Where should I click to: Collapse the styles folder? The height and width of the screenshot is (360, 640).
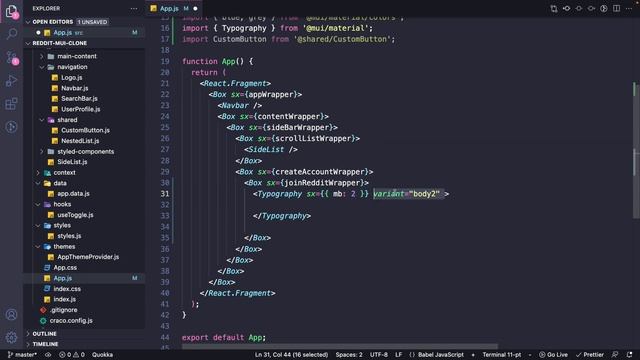point(38,226)
